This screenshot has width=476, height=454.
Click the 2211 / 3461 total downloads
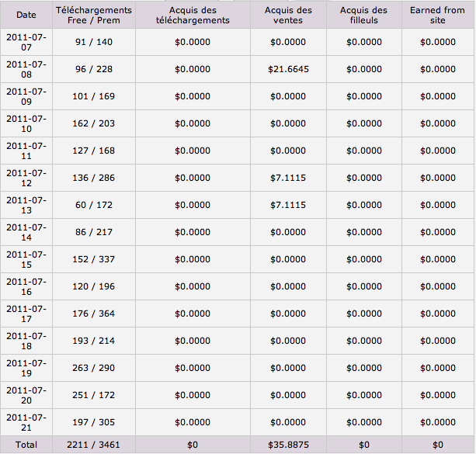94,445
